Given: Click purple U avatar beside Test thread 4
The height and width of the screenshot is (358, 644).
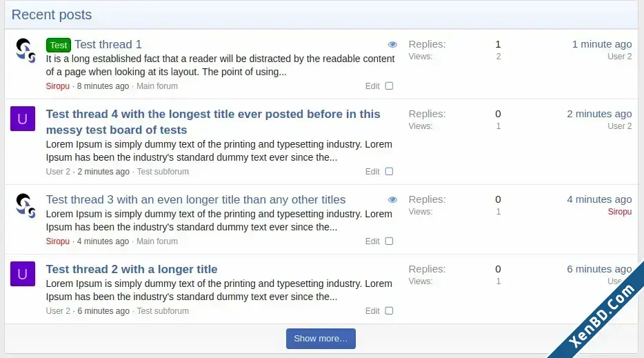Looking at the screenshot, I should click(23, 119).
